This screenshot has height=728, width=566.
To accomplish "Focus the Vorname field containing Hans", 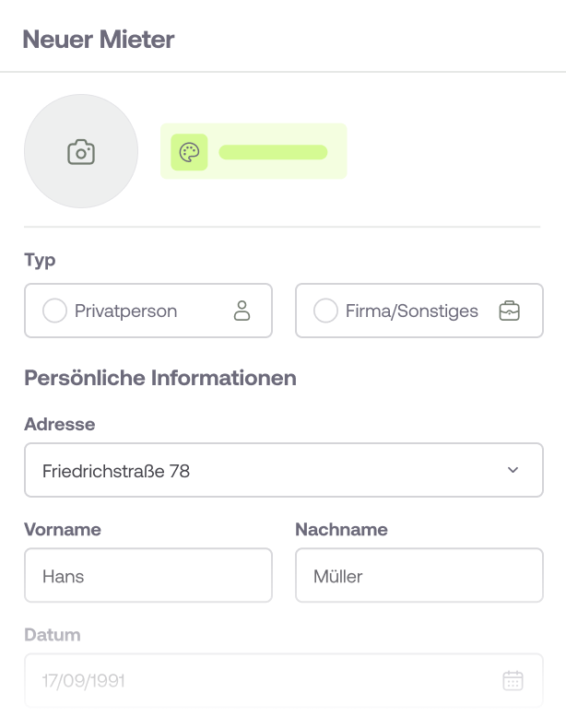I will pyautogui.click(x=148, y=576).
